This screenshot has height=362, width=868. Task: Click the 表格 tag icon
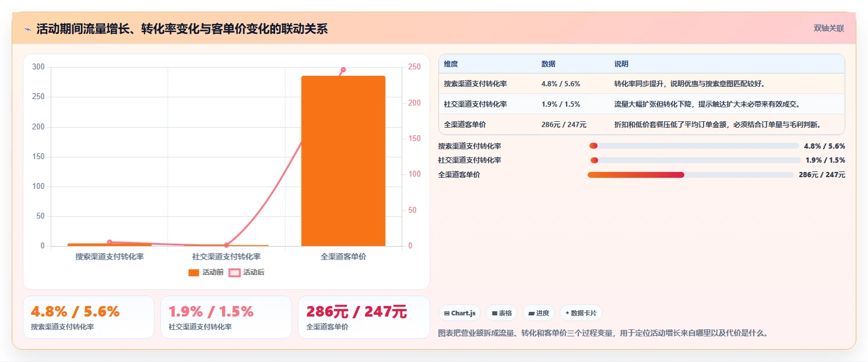click(494, 313)
